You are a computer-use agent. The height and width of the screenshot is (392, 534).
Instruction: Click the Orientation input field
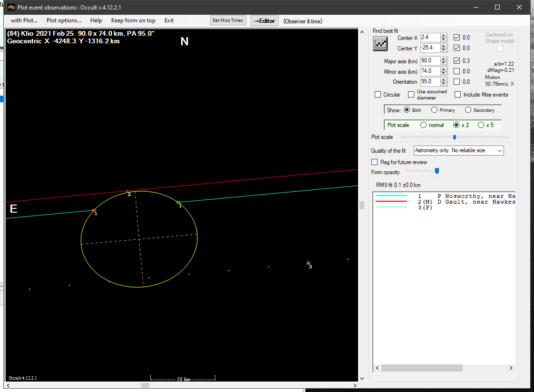pyautogui.click(x=430, y=82)
